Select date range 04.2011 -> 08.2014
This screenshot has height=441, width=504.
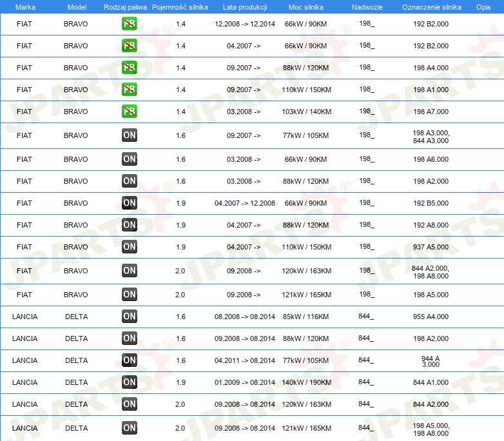pos(245,360)
